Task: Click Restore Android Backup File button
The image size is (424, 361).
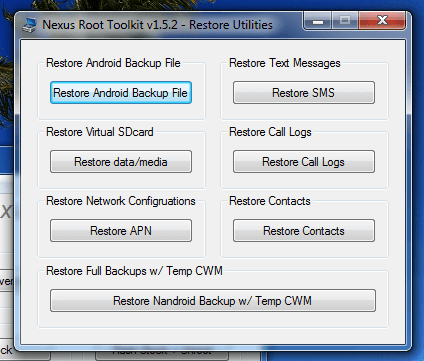Action: pyautogui.click(x=121, y=93)
